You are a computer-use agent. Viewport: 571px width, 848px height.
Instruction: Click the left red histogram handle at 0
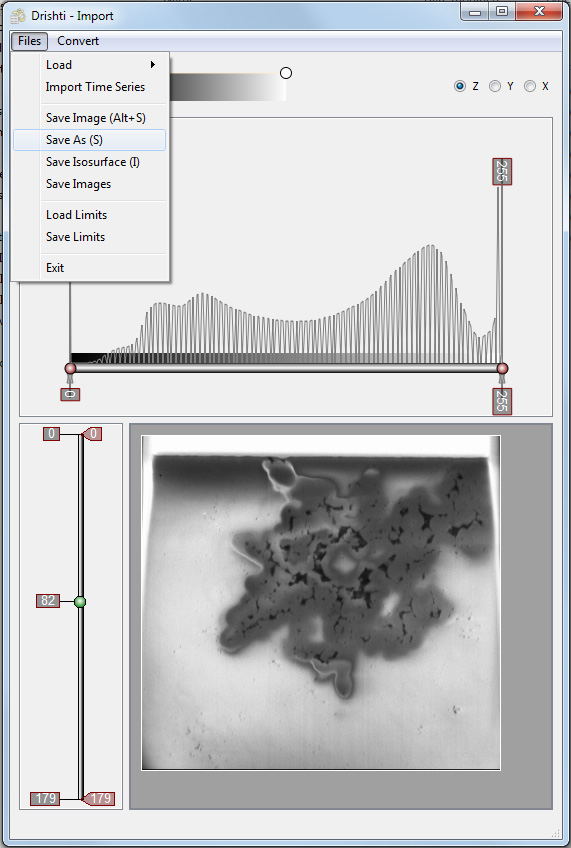[70, 368]
